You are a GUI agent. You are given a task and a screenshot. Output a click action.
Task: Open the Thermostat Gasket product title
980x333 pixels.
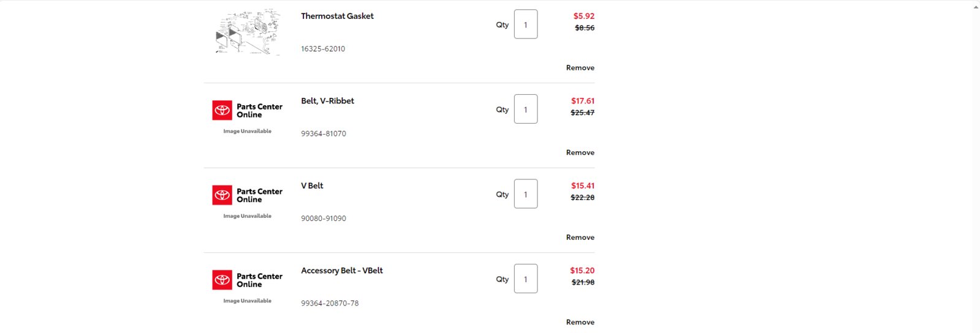[337, 16]
